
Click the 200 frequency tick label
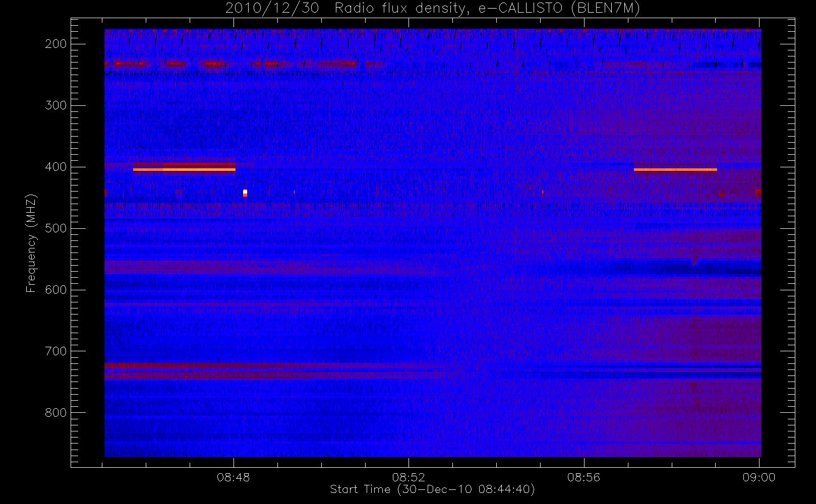point(56,44)
